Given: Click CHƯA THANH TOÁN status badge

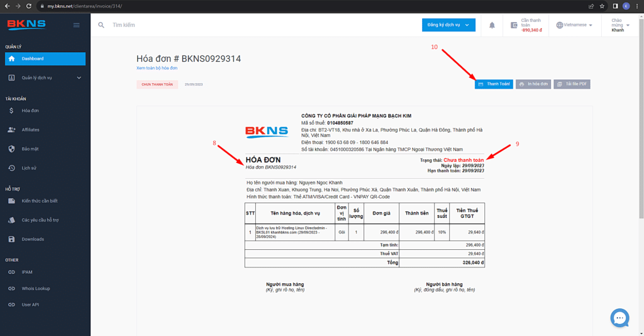Looking at the screenshot, I should [157, 84].
